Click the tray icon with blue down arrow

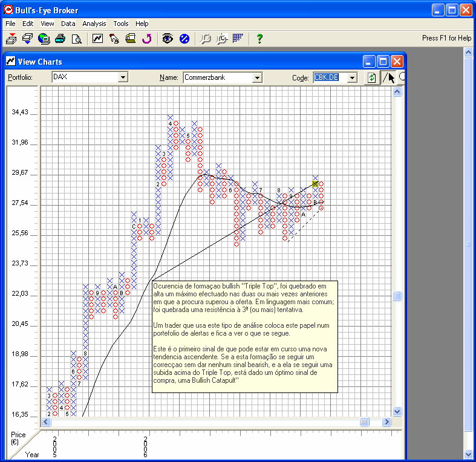(x=27, y=39)
